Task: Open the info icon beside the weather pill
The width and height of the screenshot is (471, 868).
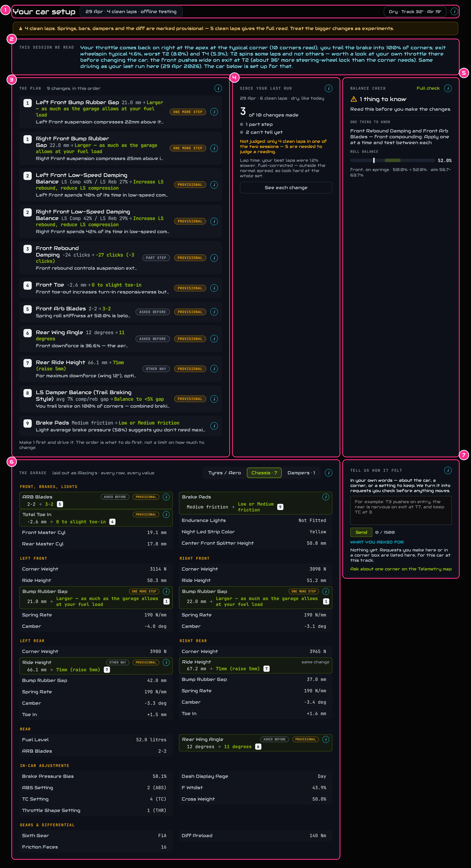Action: tap(454, 11)
